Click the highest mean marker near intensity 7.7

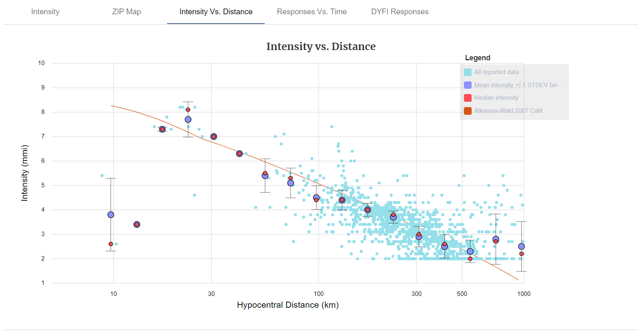click(x=188, y=119)
